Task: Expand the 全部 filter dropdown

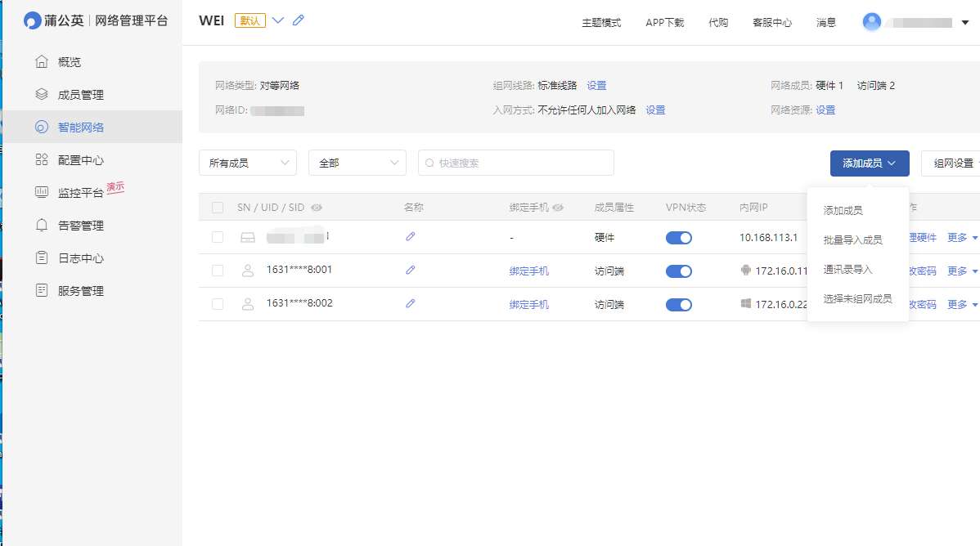Action: (357, 163)
